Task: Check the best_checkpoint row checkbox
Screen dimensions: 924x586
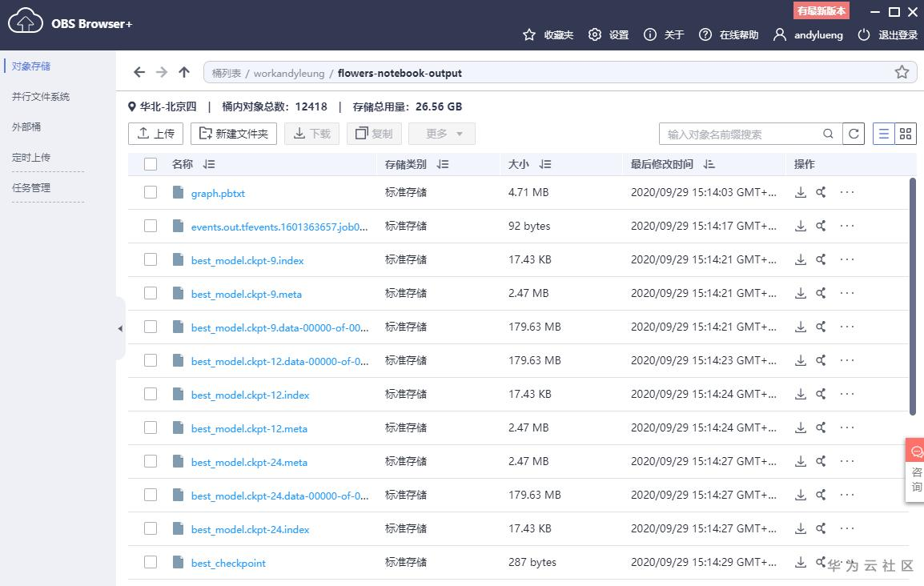Action: click(151, 562)
